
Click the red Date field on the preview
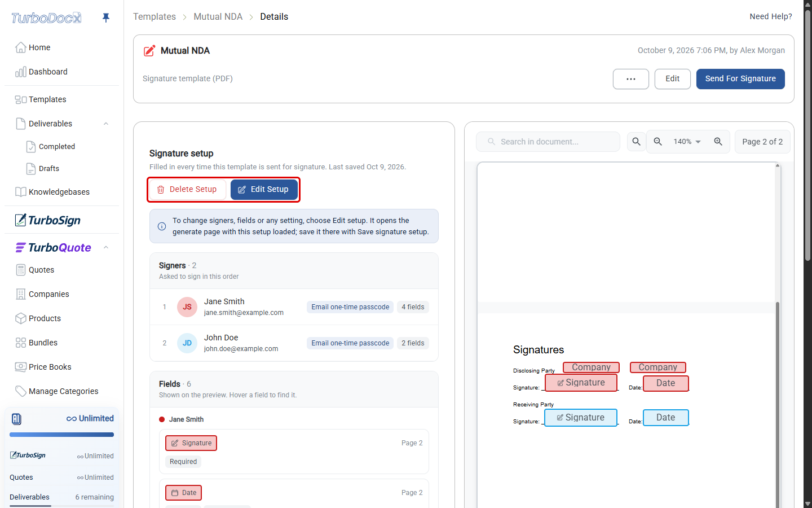click(666, 383)
